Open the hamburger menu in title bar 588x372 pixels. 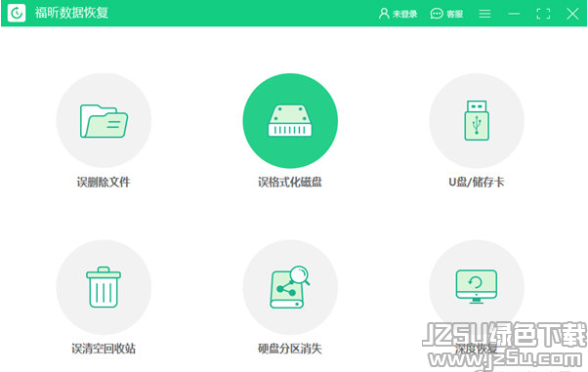coord(484,14)
